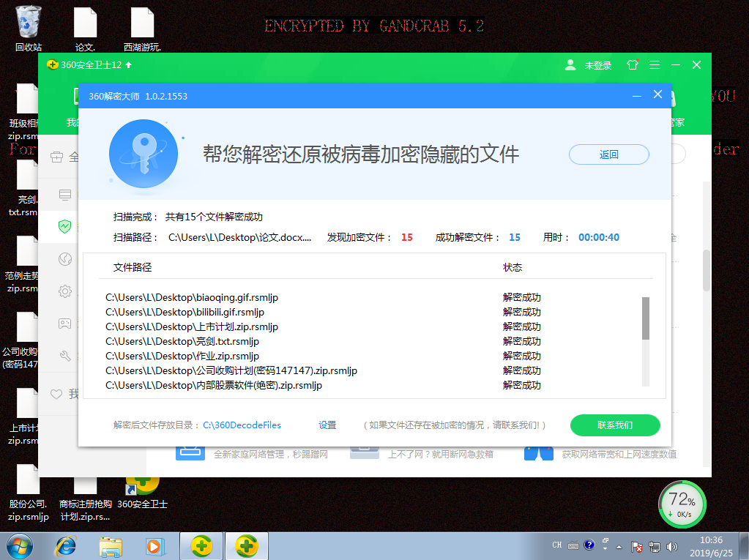Minimize the 360解密大师 window
Image resolution: width=749 pixels, height=560 pixels.
pos(637,96)
